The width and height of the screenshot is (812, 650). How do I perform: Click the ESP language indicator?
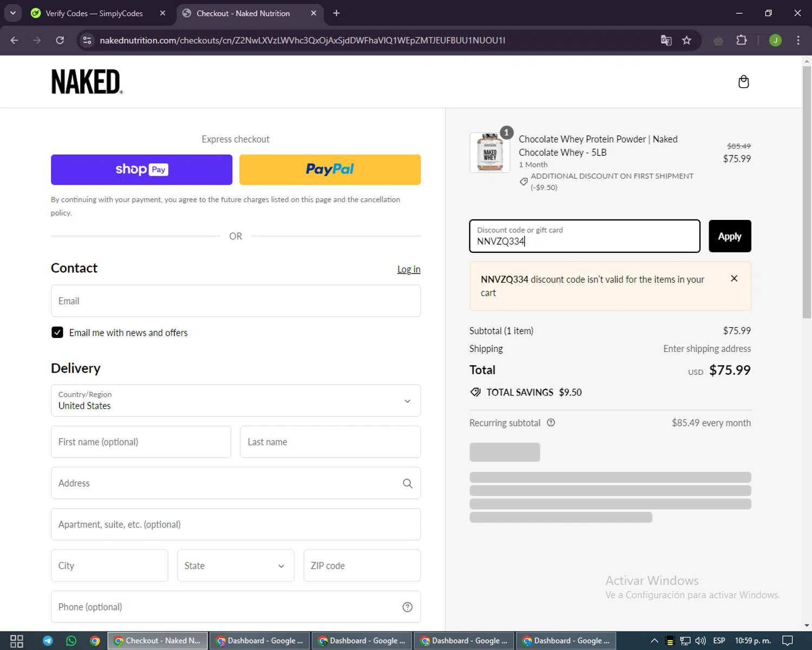click(719, 641)
